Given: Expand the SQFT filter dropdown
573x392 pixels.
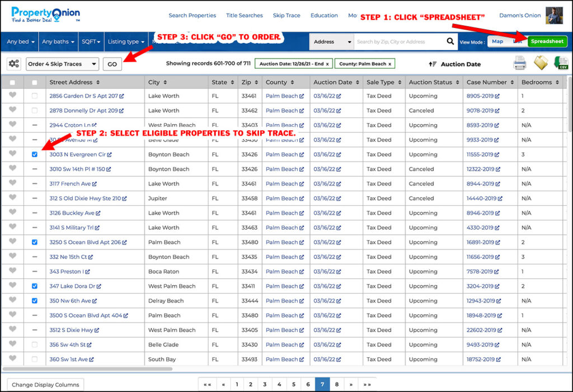Looking at the screenshot, I should coord(91,41).
